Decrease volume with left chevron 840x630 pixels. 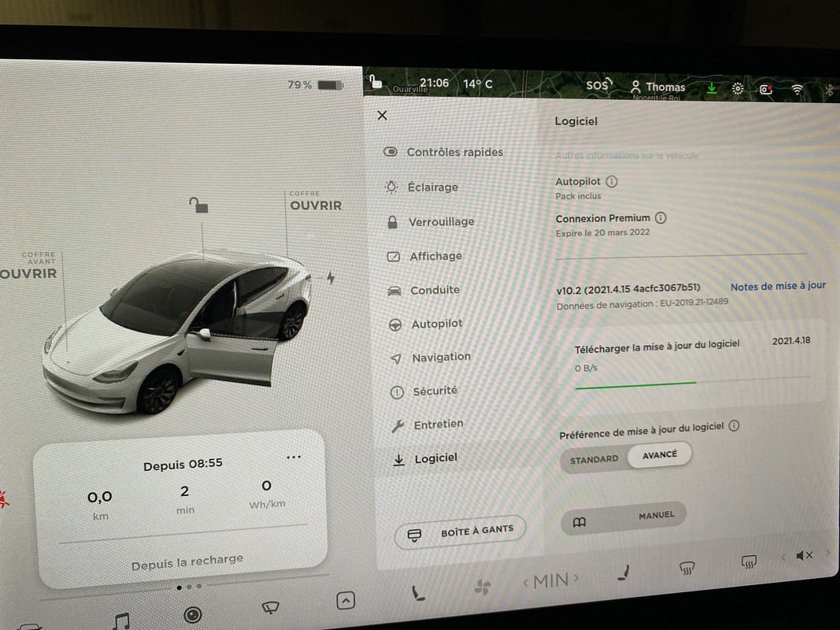click(x=783, y=558)
